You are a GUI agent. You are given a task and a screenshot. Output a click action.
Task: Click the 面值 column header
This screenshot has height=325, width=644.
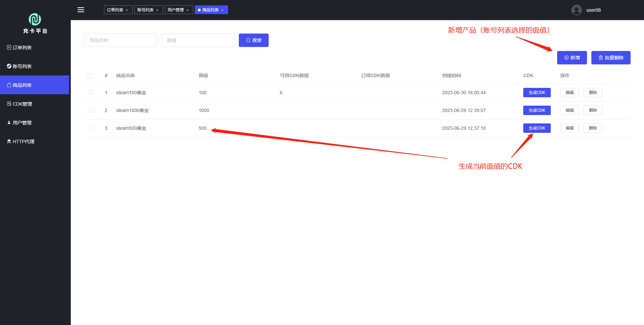[x=203, y=75]
